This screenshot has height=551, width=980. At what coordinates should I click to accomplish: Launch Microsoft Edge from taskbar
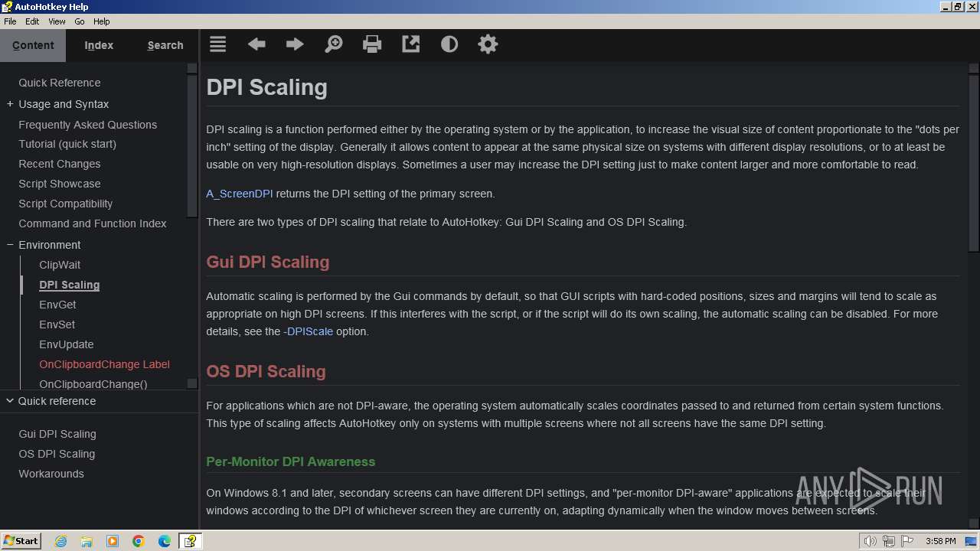pyautogui.click(x=165, y=541)
